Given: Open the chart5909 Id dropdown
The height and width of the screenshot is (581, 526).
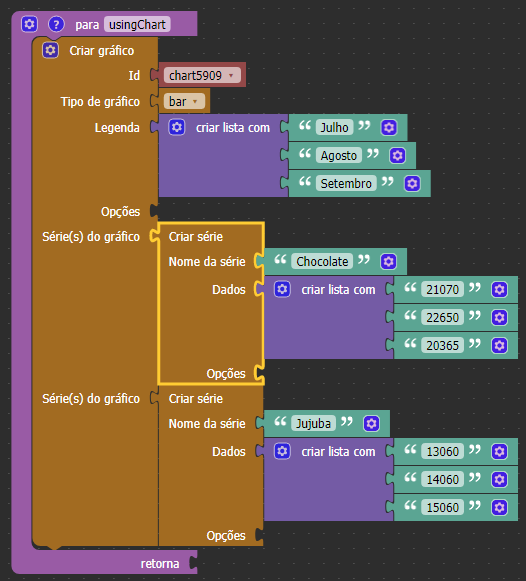Looking at the screenshot, I should tap(202, 76).
